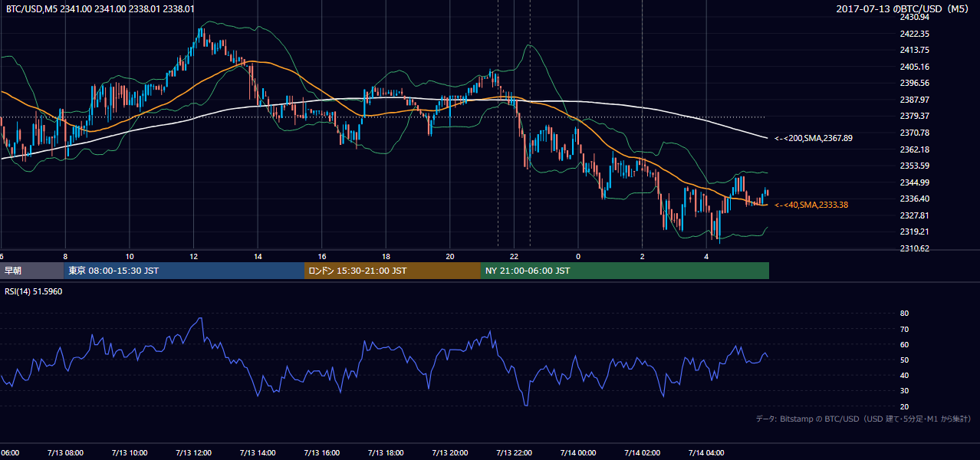Viewport: 980px width, 460px height.
Task: Select the NY 21:00-06:00 JST session bar
Action: click(625, 271)
